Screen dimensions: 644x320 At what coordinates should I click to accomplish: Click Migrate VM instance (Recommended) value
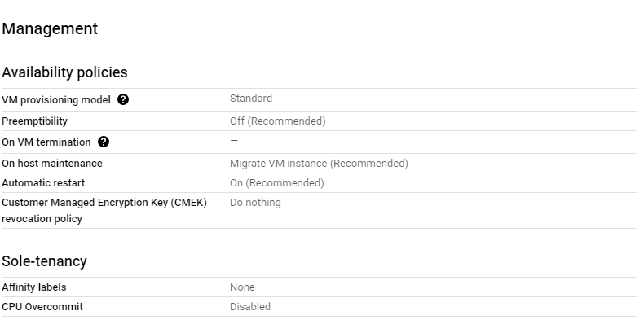(x=319, y=164)
